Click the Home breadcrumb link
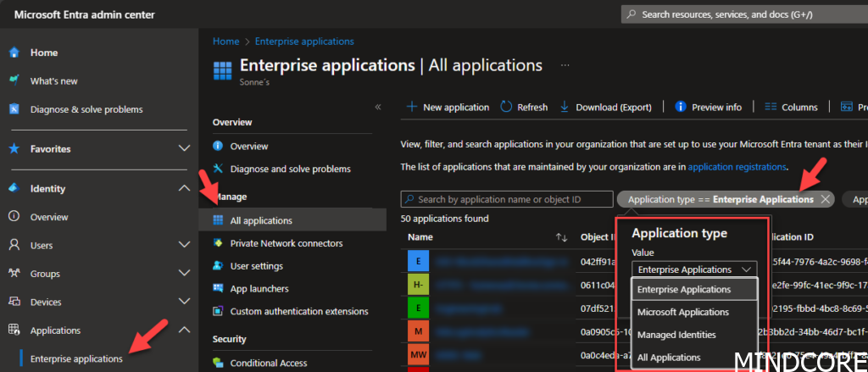This screenshot has width=868, height=372. tap(225, 42)
